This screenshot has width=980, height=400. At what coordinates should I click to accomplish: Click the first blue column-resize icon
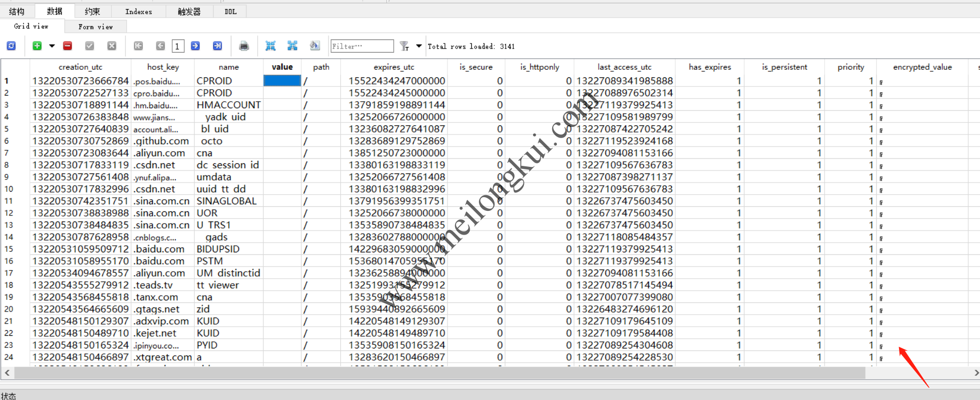pyautogui.click(x=270, y=46)
